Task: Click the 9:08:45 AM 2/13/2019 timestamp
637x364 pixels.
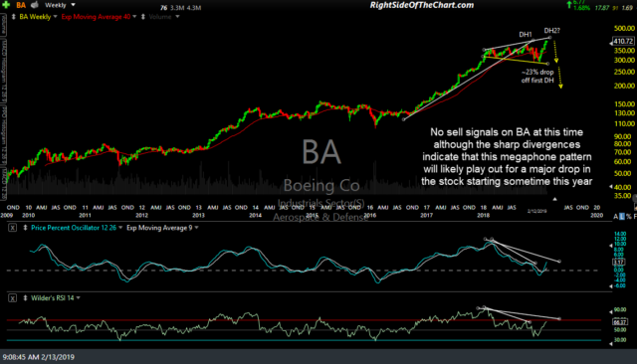Action: pos(39,357)
